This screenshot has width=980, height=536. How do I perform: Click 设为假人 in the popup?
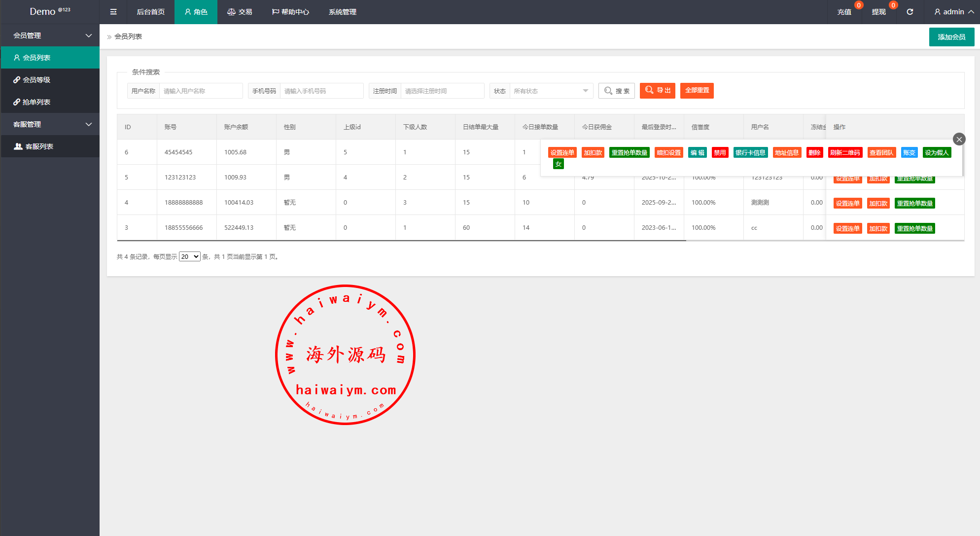tap(936, 153)
